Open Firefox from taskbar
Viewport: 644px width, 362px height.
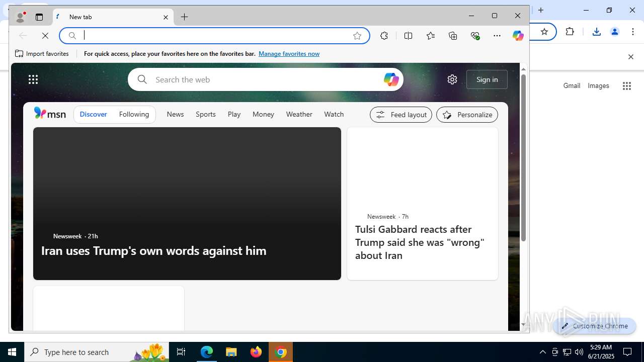click(256, 352)
